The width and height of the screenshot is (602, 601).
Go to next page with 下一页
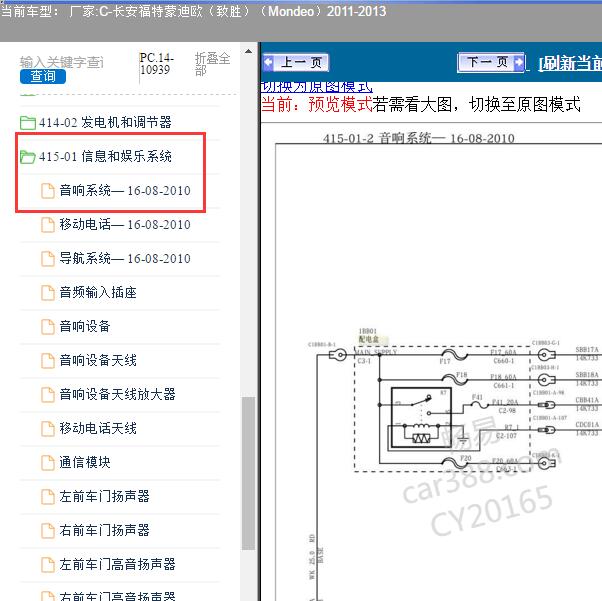coord(491,62)
